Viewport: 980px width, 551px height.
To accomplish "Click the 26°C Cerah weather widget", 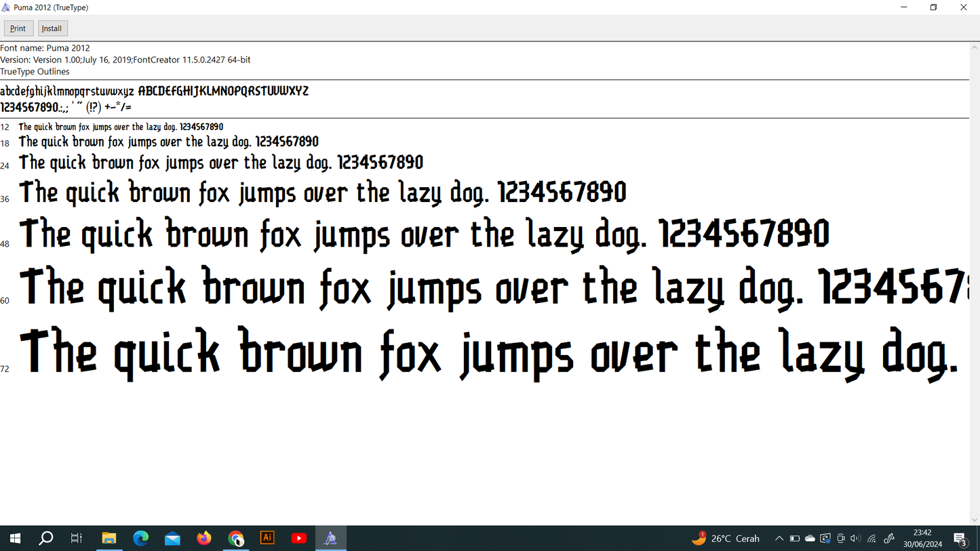I will [726, 537].
